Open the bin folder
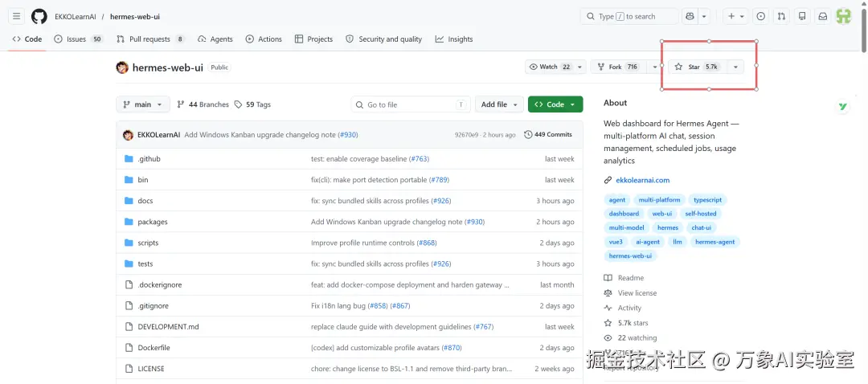Viewport: 868px width, 384px height. coord(143,180)
